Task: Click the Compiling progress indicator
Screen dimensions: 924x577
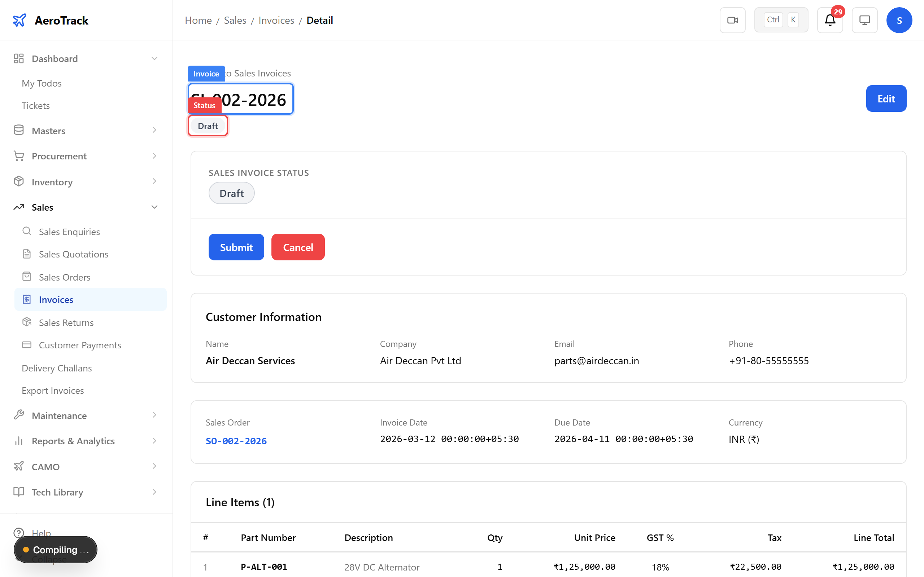Action: [x=55, y=550]
